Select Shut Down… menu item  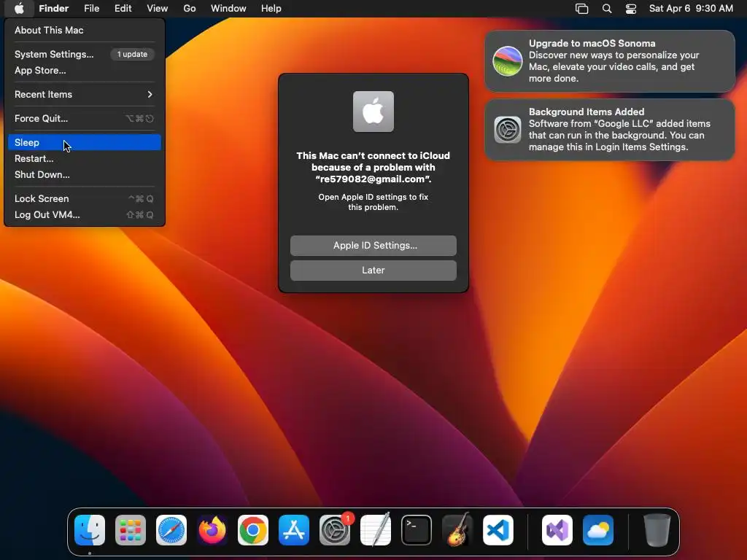point(85,175)
